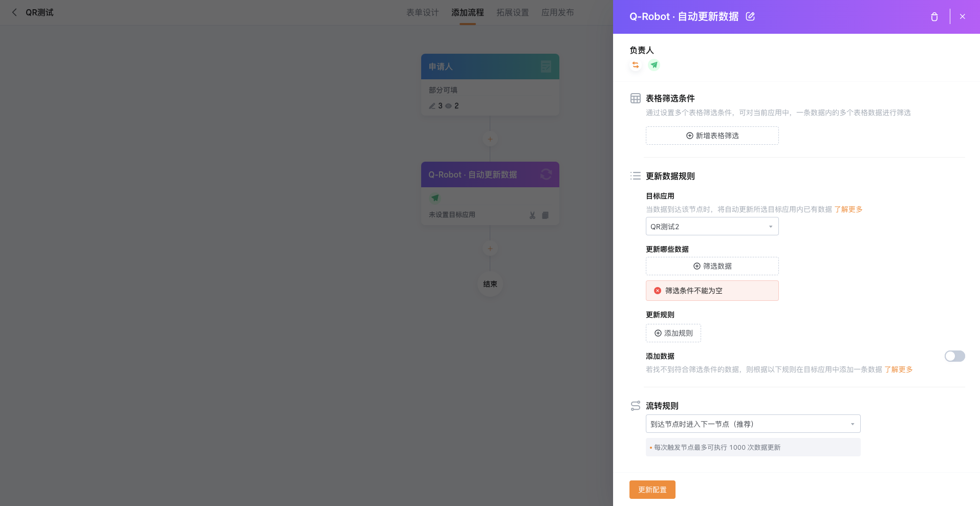The width and height of the screenshot is (980, 506).
Task: Click the 未设置目标应用 text in node
Action: [452, 215]
